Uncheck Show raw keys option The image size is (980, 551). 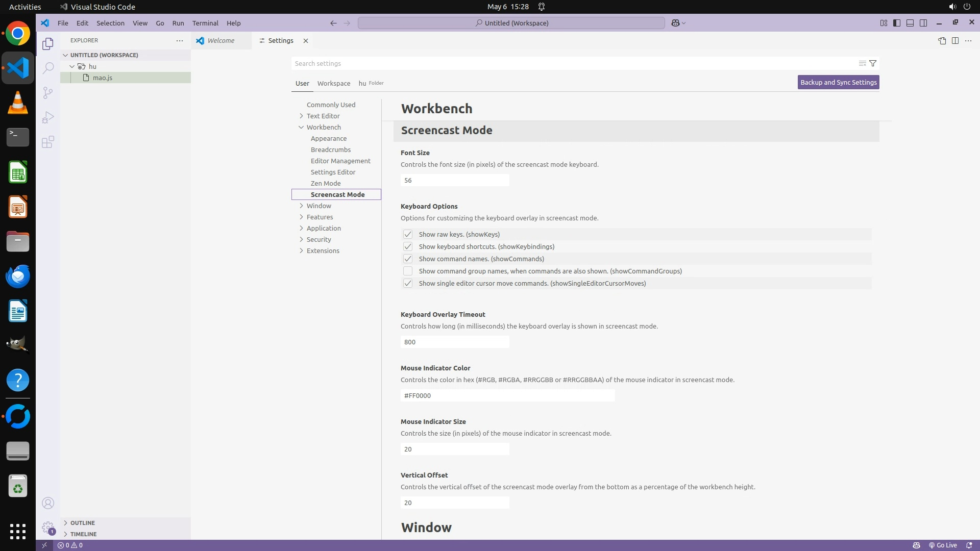click(x=407, y=234)
